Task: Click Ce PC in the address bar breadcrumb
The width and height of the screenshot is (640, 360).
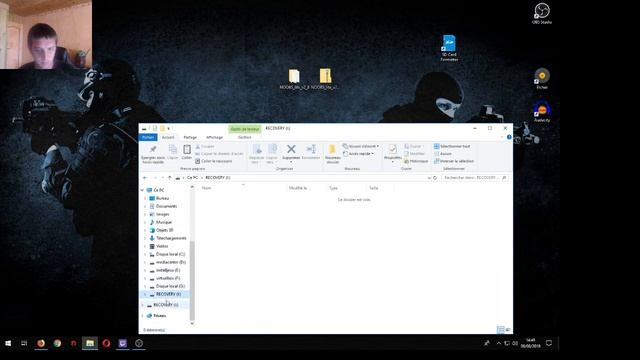Action: pyautogui.click(x=192, y=178)
